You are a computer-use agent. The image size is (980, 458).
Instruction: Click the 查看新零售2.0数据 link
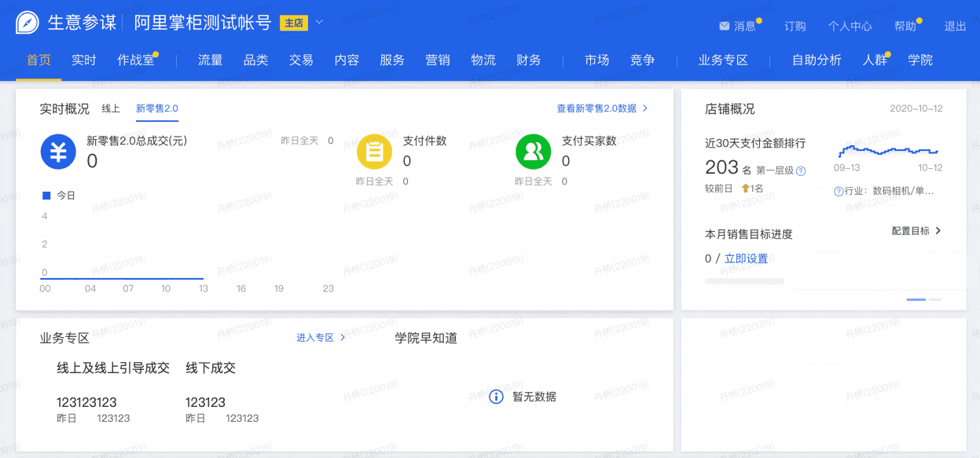(596, 108)
